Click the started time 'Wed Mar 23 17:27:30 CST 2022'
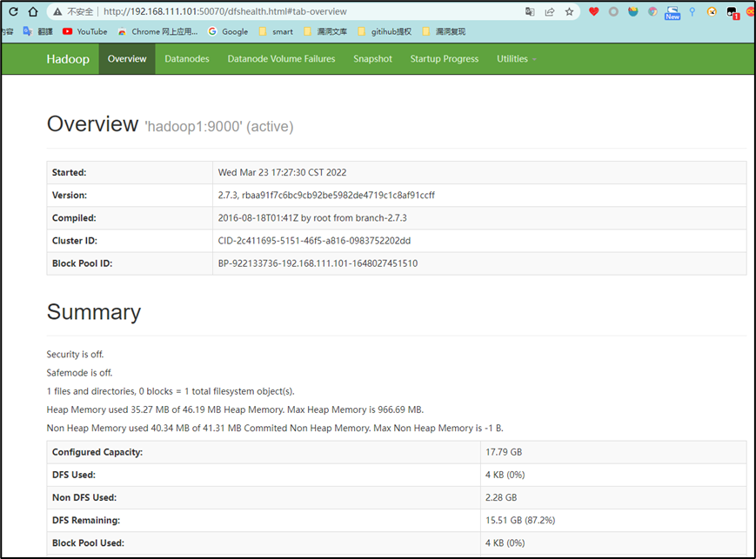 point(282,172)
